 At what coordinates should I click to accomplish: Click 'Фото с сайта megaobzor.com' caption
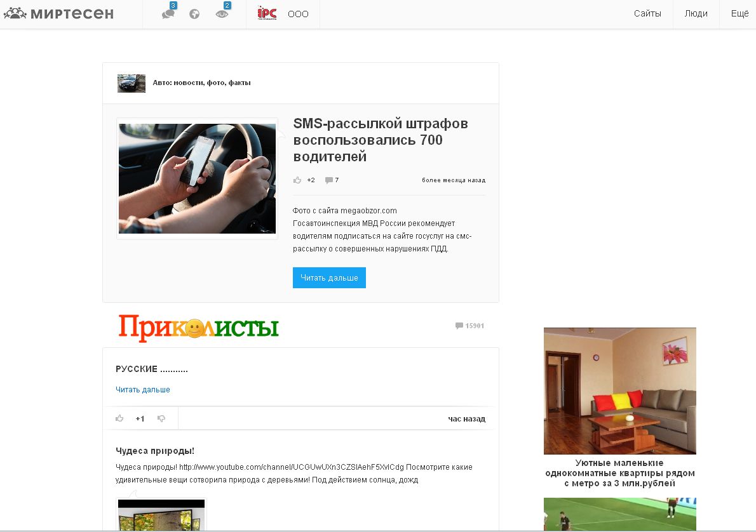[345, 211]
